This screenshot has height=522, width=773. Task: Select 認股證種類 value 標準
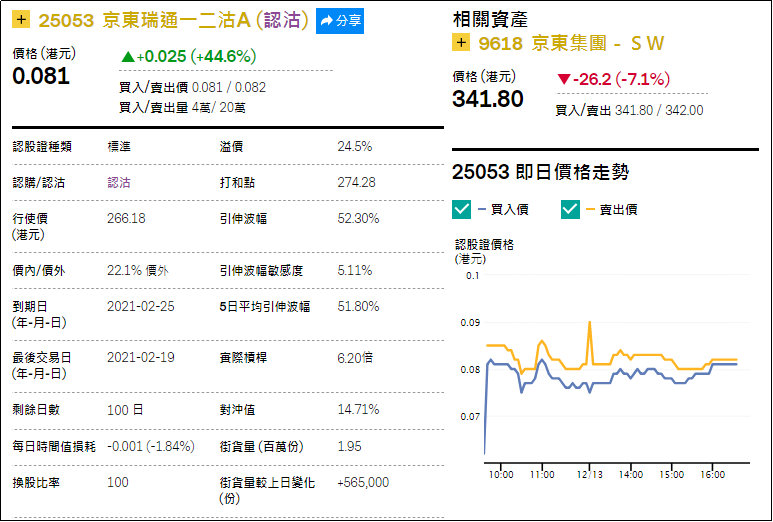pos(119,146)
